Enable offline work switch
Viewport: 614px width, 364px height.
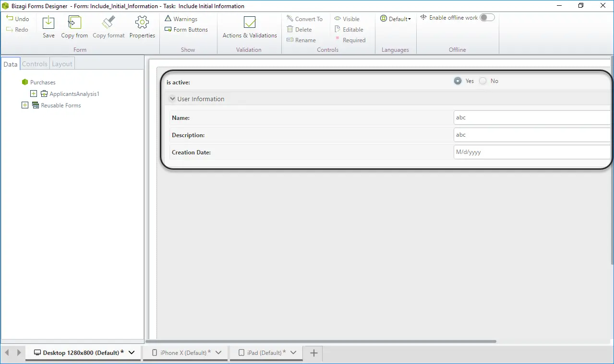pyautogui.click(x=487, y=17)
